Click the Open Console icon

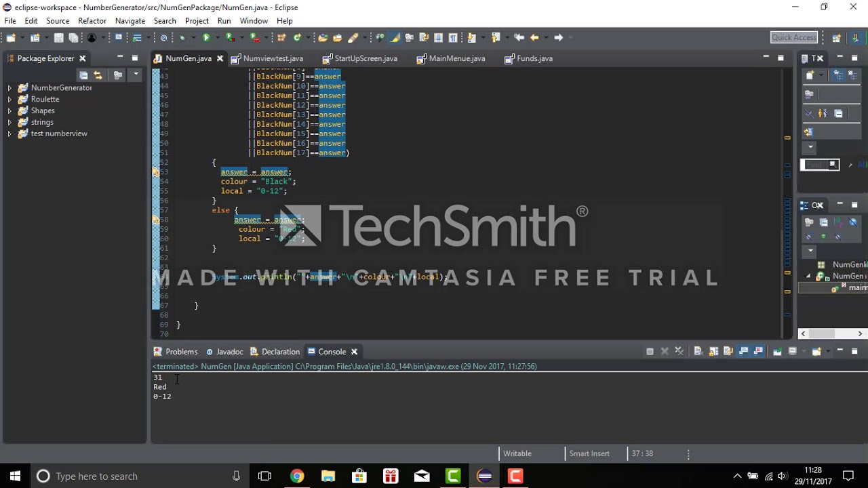[816, 351]
